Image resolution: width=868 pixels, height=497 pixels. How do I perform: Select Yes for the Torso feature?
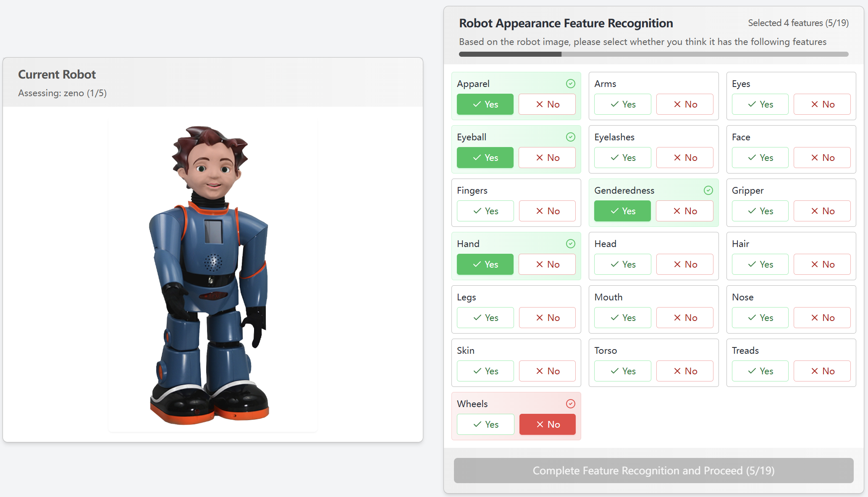[622, 371]
